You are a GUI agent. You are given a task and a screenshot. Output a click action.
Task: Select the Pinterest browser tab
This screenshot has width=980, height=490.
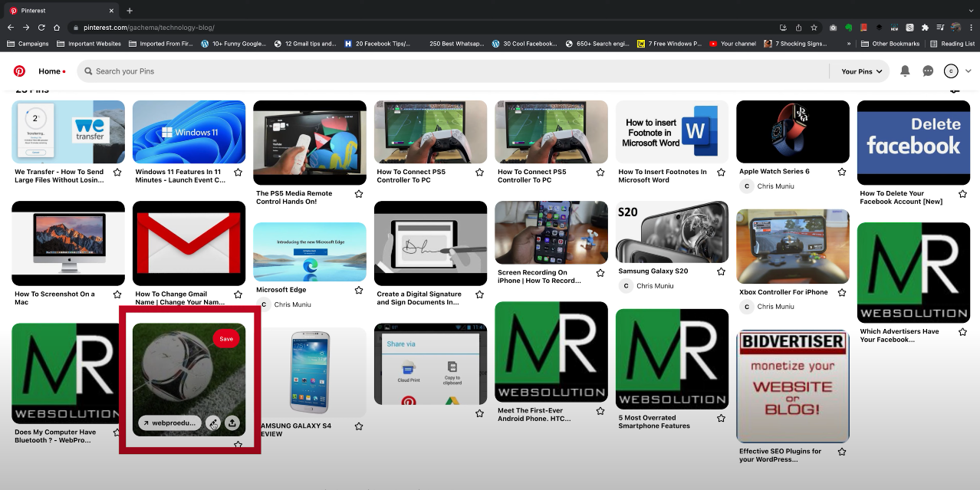point(60,11)
